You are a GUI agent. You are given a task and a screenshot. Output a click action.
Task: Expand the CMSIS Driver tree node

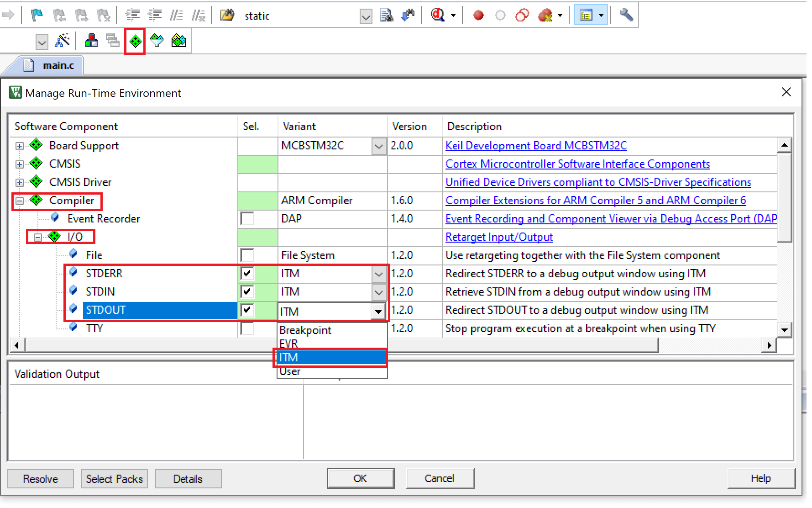coord(19,182)
